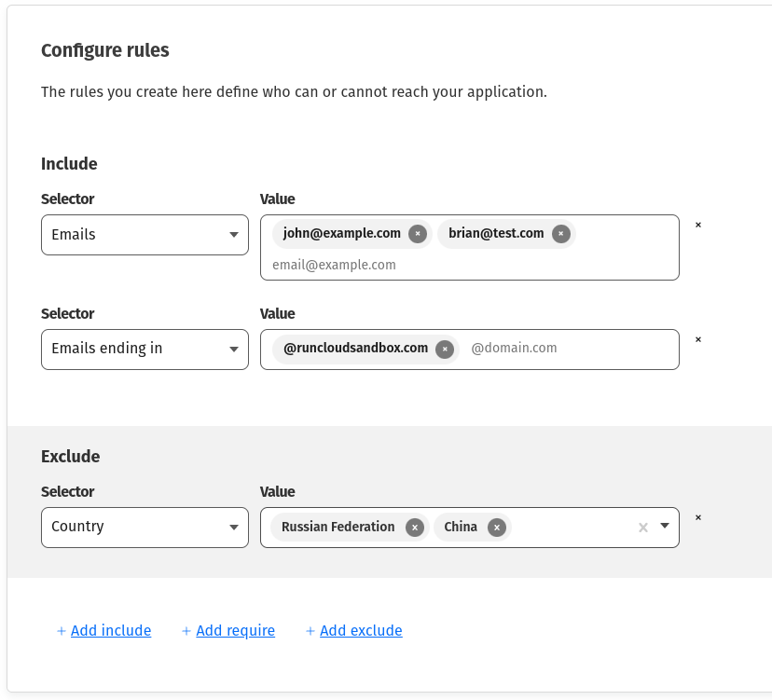Screen dimensions: 772x700
Task: Click Add require link
Action: point(235,631)
